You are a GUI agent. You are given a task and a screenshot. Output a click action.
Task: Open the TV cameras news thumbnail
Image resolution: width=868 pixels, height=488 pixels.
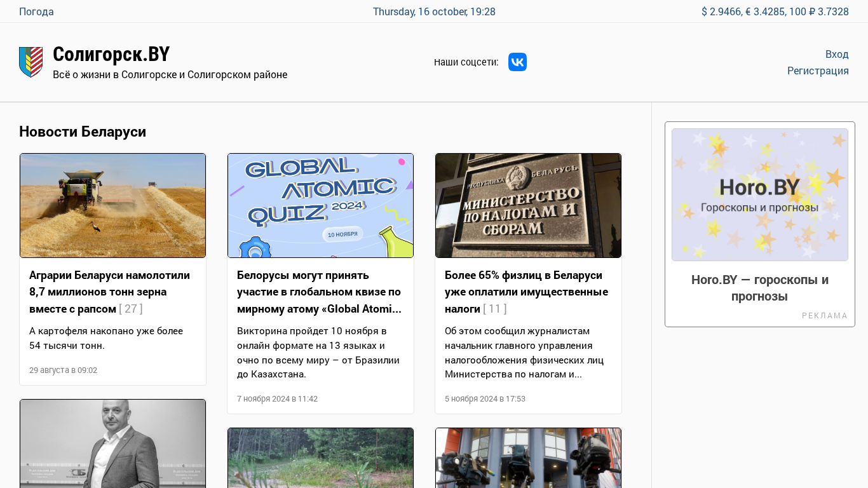click(528, 457)
